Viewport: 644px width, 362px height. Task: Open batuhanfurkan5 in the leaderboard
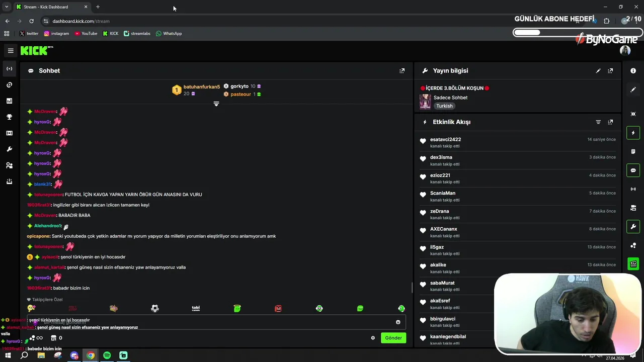201,87
